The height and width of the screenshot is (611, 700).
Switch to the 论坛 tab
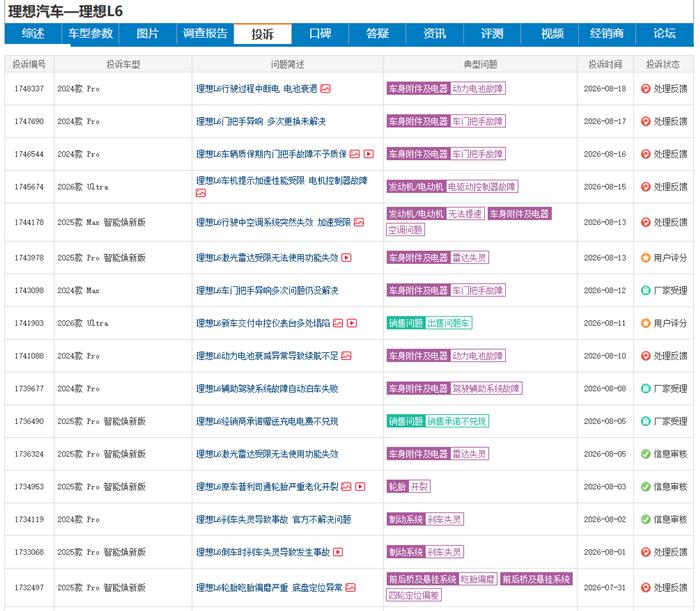click(664, 34)
